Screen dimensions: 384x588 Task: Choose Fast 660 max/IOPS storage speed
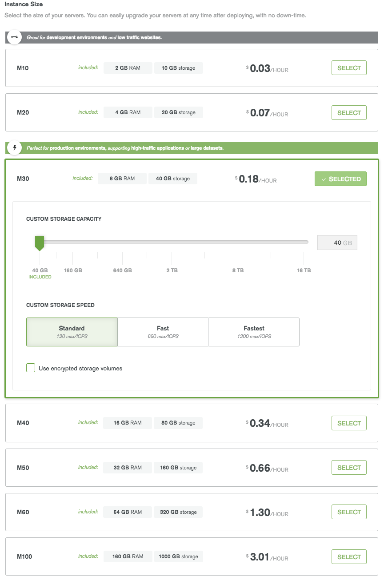(x=163, y=332)
